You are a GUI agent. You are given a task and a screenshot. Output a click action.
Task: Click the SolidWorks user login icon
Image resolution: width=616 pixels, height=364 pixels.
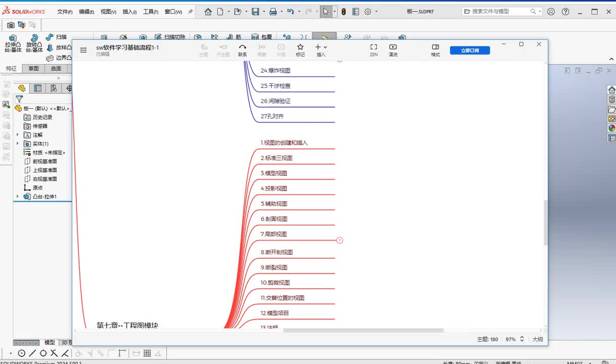click(x=551, y=12)
